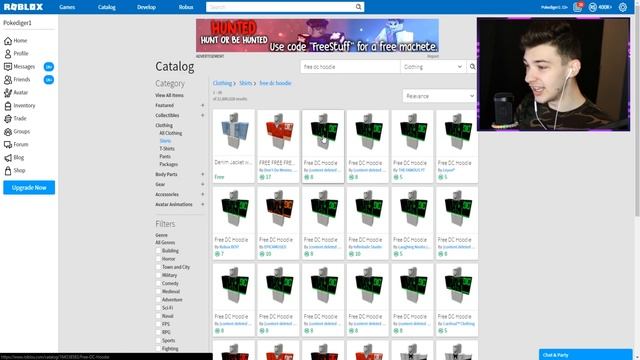The image size is (640, 360).
Task: Open Develop in the top navigation
Action: point(146,7)
